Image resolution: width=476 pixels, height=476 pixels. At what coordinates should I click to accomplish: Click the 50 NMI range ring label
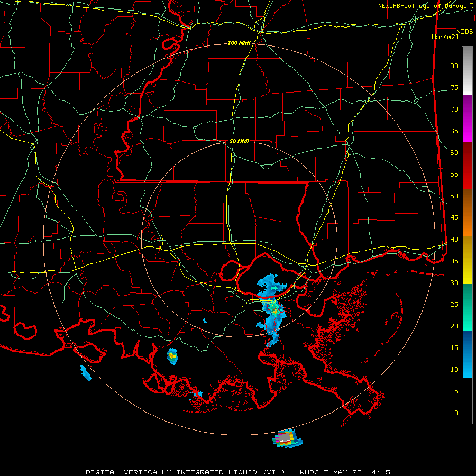(239, 141)
